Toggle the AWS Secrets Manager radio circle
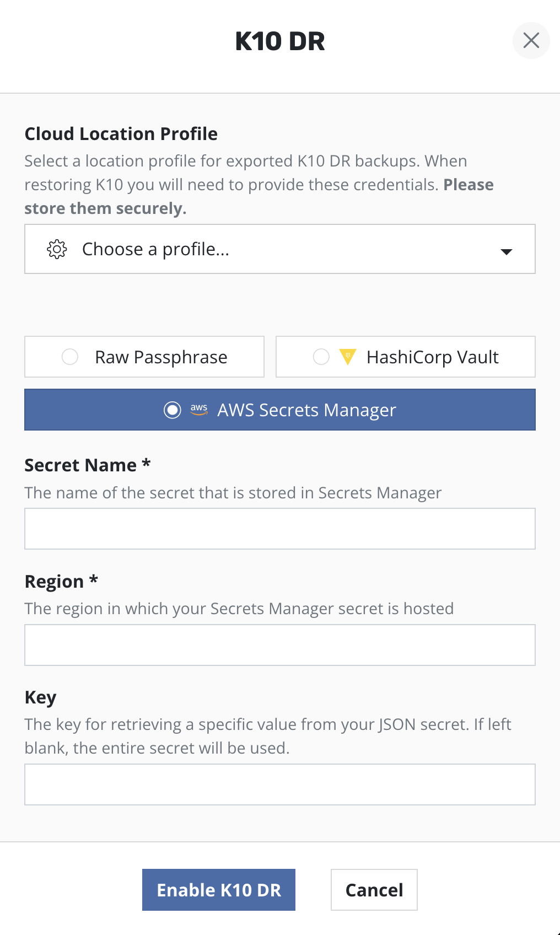This screenshot has width=560, height=935. tap(173, 410)
